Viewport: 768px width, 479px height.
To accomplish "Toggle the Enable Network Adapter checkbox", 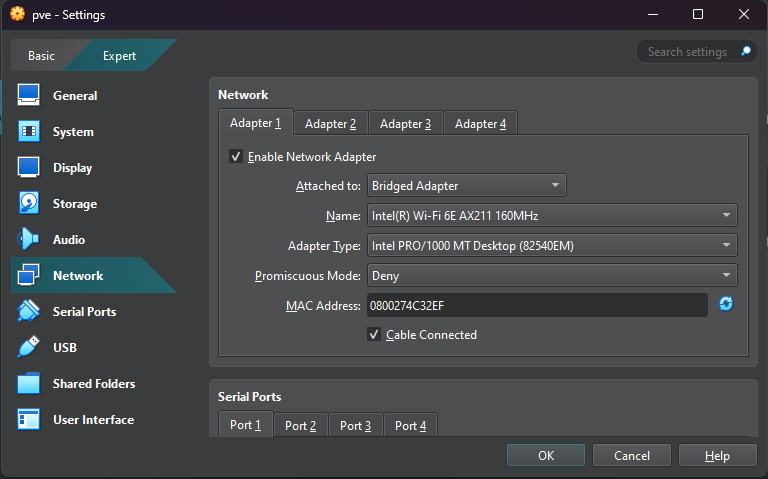I will pyautogui.click(x=236, y=157).
